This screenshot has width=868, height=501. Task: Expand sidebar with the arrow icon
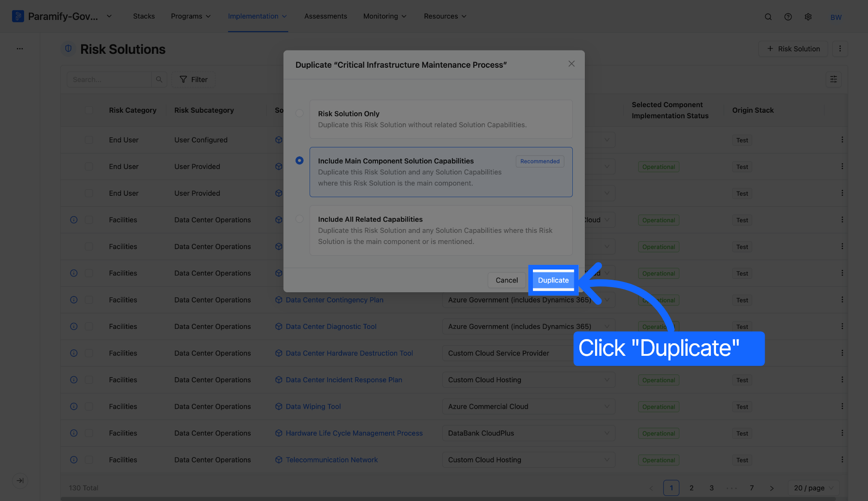[20, 481]
